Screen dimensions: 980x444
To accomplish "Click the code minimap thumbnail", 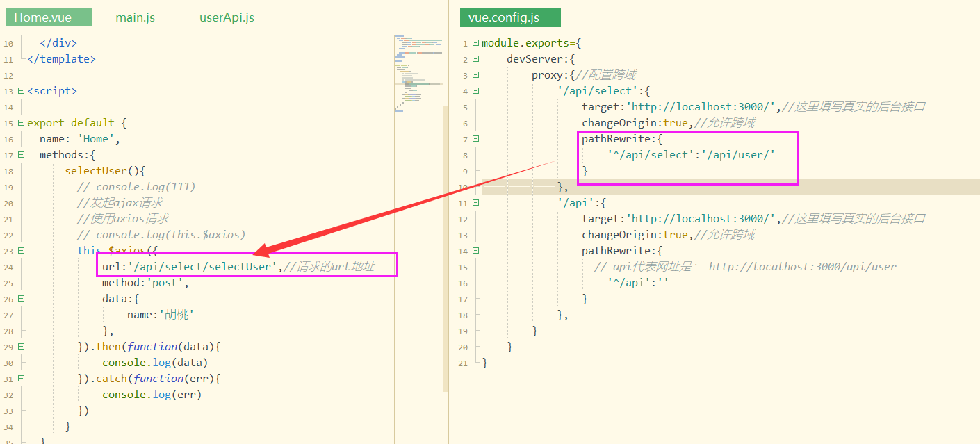I will click(x=417, y=69).
